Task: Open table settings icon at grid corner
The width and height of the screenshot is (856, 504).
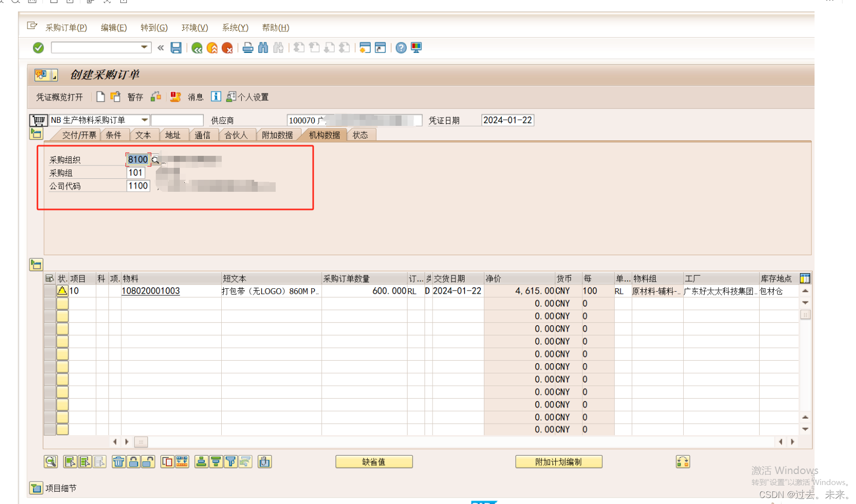Action: tap(805, 279)
